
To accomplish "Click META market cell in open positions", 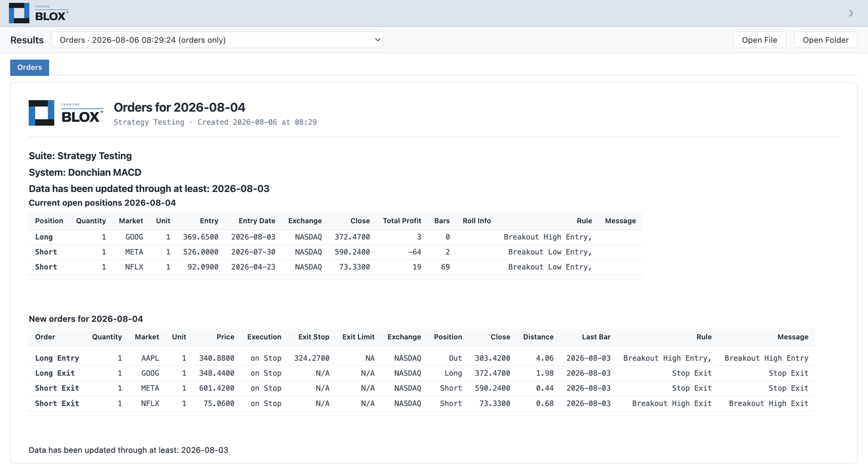I will click(134, 252).
